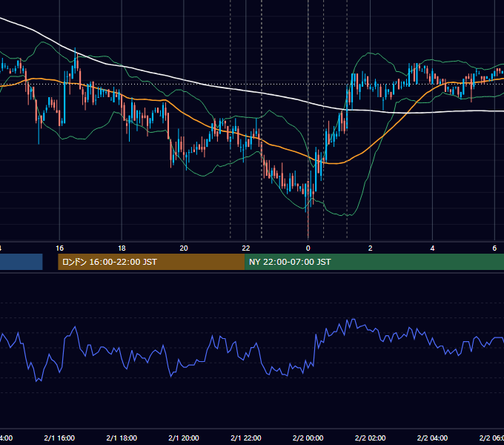Click the 2/1 16:00 date label
Screen dimensions: 504x445
tap(59, 438)
